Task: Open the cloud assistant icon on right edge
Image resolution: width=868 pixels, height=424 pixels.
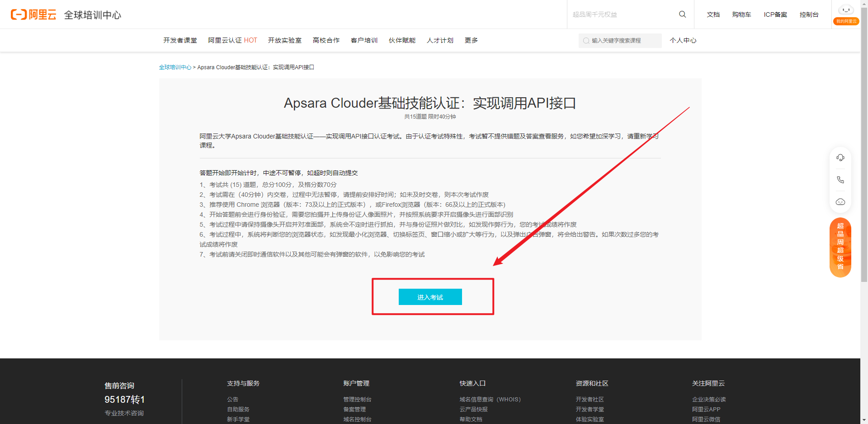Action: 840,201
